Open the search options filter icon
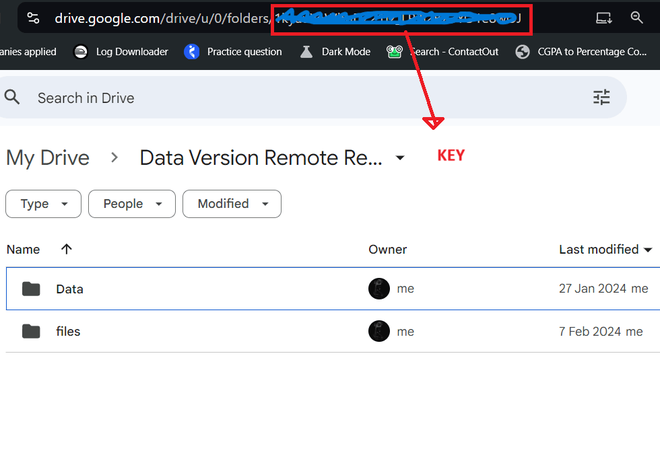The height and width of the screenshot is (469, 660). pyautogui.click(x=601, y=97)
